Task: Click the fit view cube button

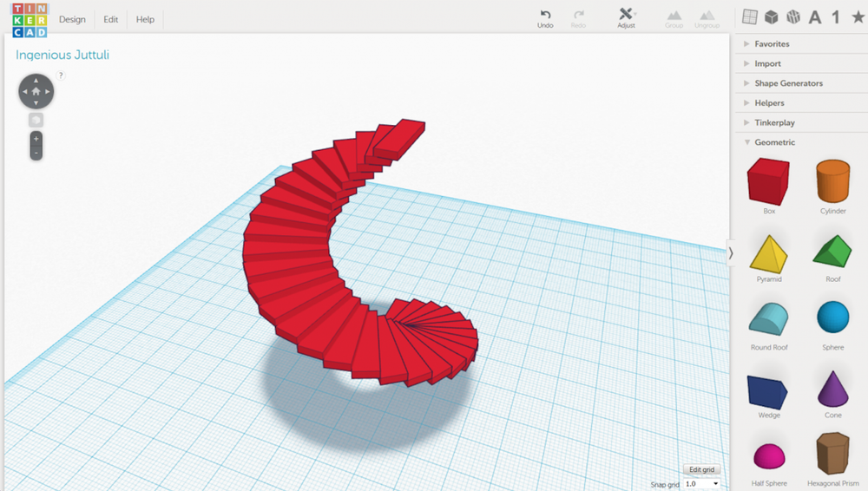Action: 36,120
